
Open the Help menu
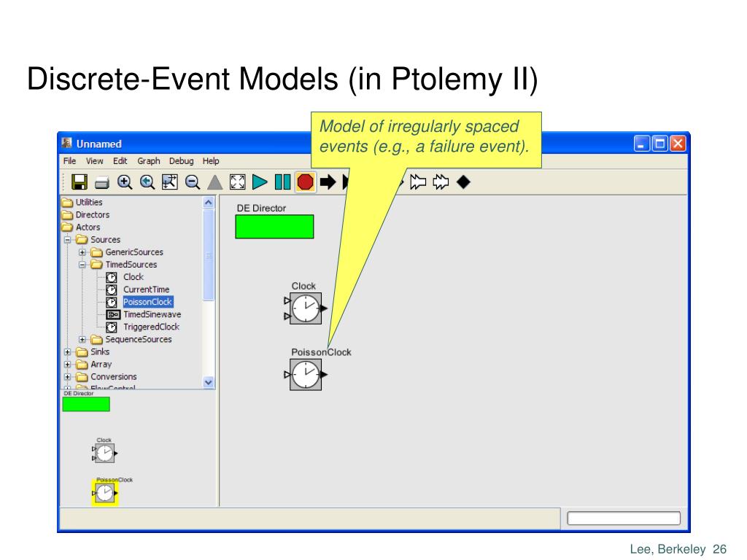click(211, 161)
